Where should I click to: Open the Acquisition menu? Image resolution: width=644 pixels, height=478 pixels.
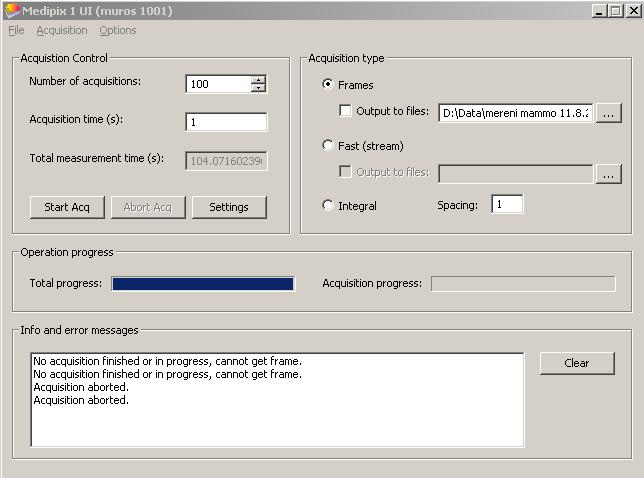(x=62, y=30)
